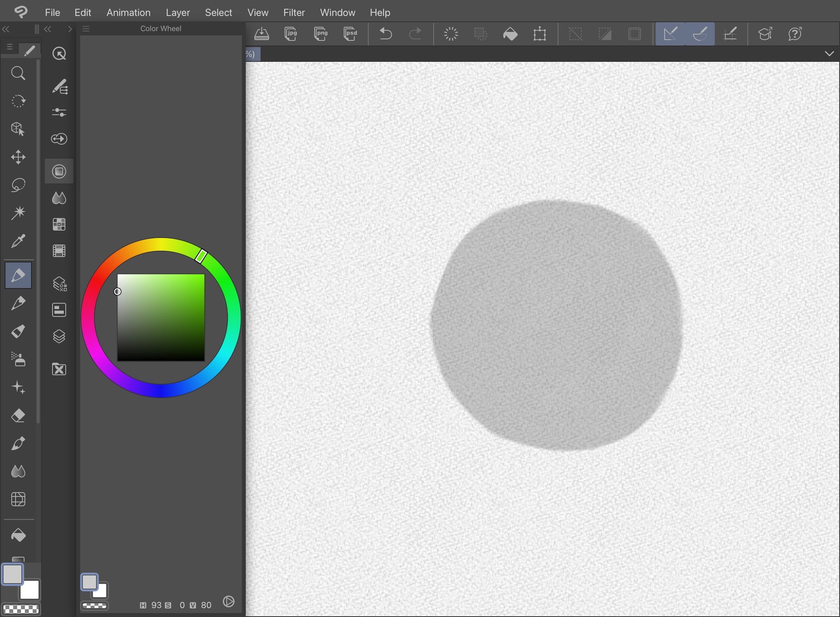
Task: Open the Animation menu
Action: point(128,12)
